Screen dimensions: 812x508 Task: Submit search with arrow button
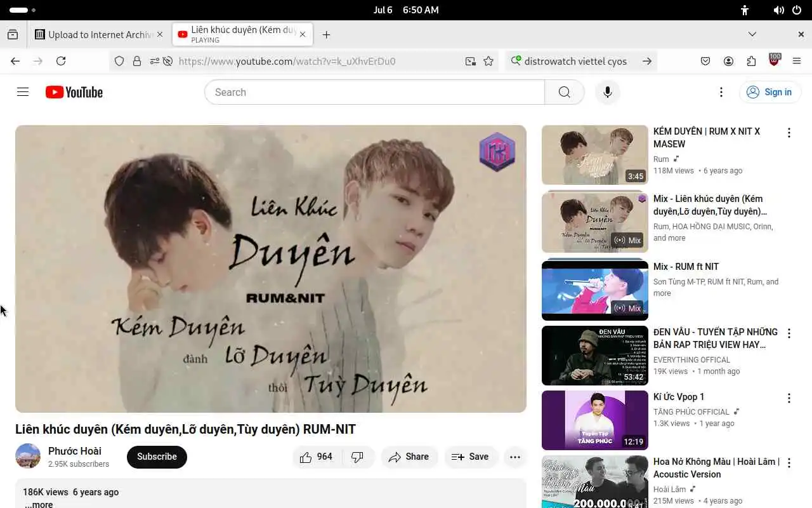click(x=647, y=61)
